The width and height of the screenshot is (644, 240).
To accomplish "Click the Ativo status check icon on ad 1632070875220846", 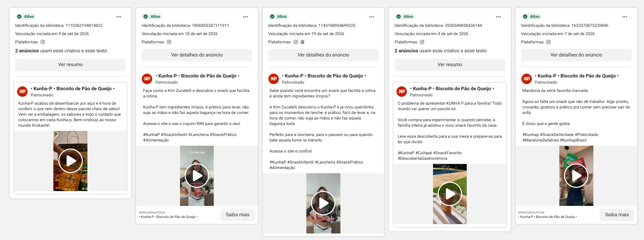I will click(x=525, y=17).
